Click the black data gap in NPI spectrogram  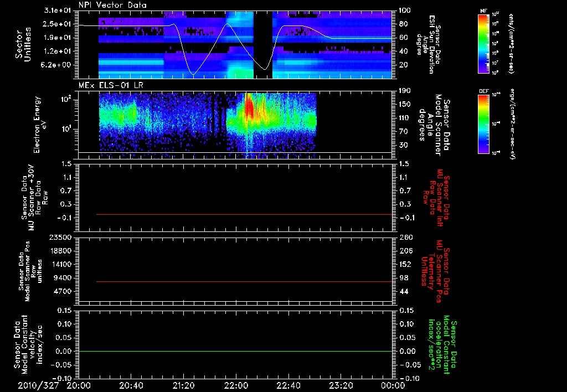[x=263, y=44]
